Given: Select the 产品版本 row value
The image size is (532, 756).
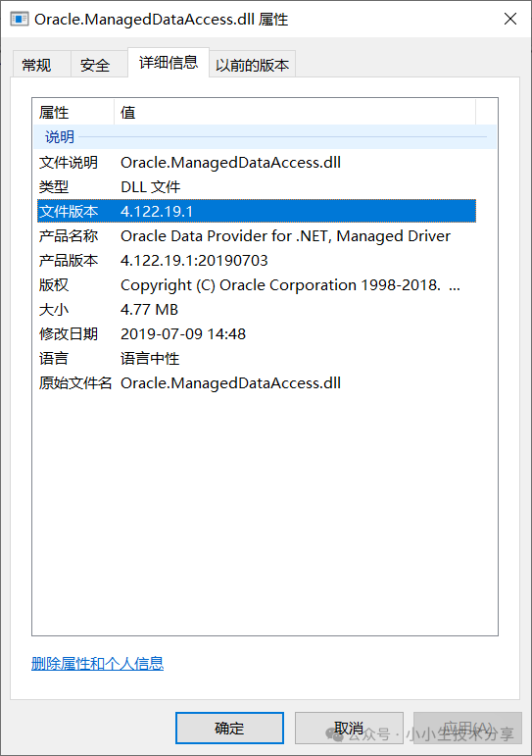Looking at the screenshot, I should click(x=194, y=261).
